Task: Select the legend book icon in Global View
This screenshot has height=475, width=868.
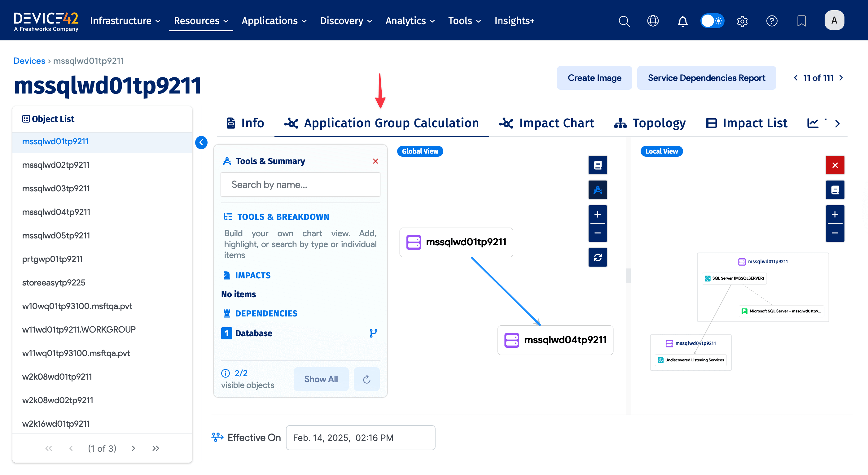Action: pos(598,165)
